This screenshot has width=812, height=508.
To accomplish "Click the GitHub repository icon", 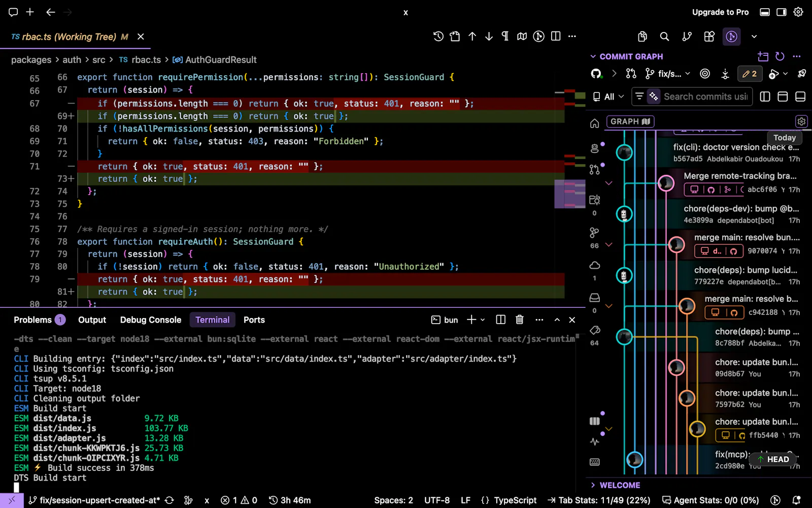I will (x=596, y=74).
